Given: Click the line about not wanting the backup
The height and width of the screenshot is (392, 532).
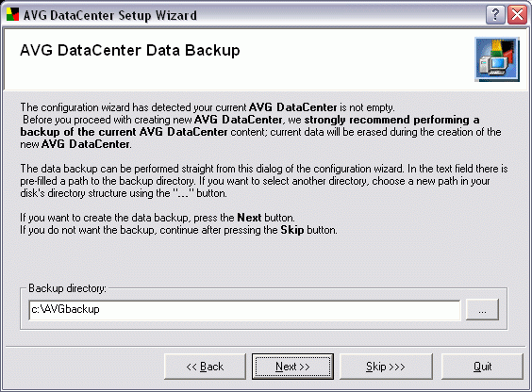Looking at the screenshot, I should coord(179,230).
